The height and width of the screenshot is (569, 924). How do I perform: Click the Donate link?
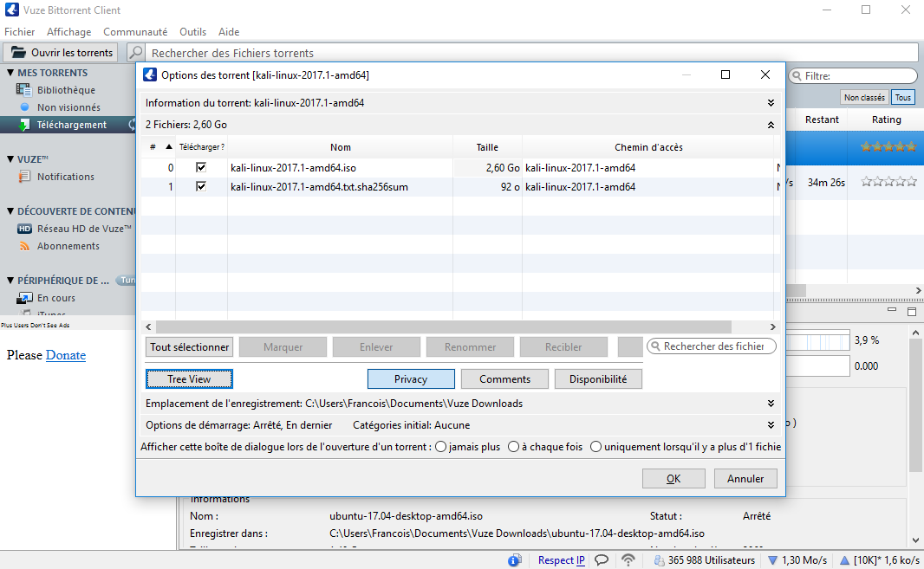point(66,355)
